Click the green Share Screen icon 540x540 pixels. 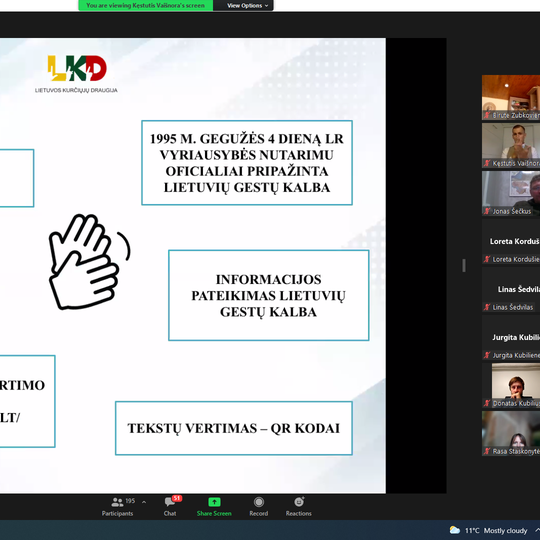click(214, 502)
